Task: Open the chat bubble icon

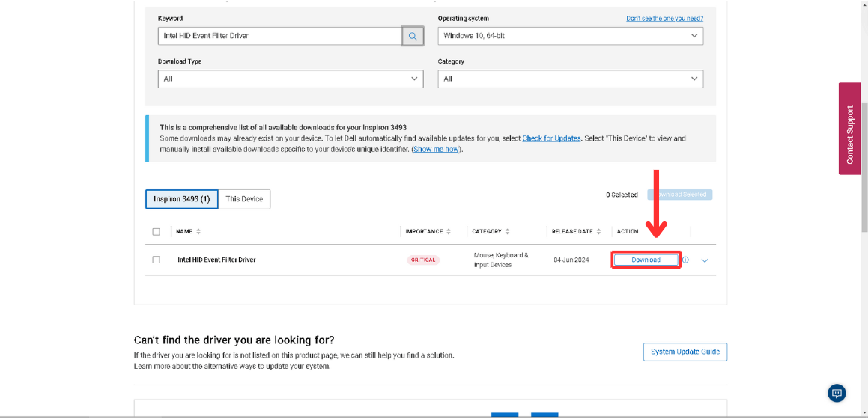Action: (x=837, y=393)
